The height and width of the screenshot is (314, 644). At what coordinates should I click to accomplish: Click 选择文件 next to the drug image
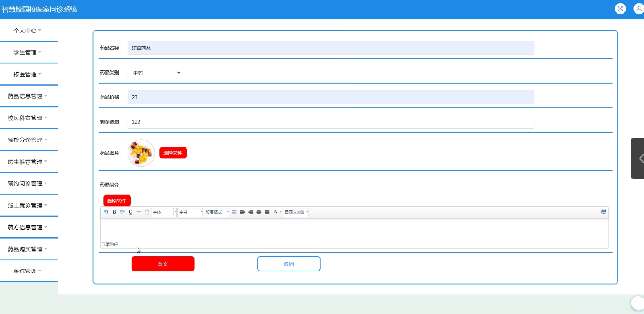tap(173, 153)
